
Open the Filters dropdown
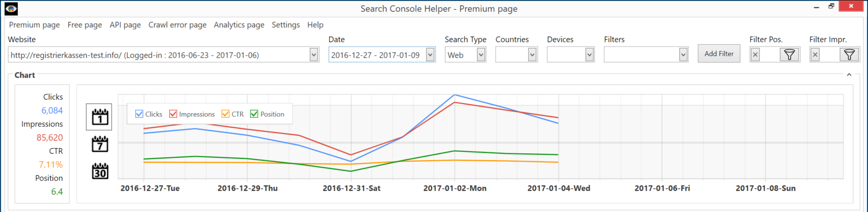point(683,55)
